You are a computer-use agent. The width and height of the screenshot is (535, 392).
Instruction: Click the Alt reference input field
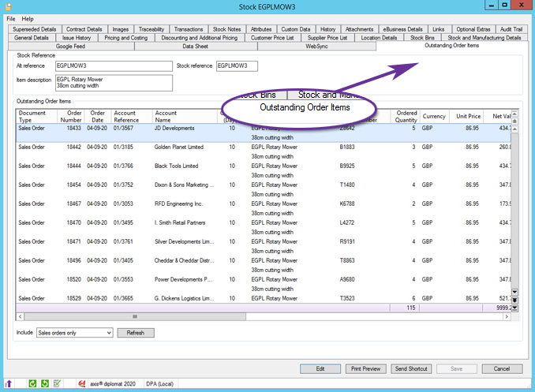click(x=114, y=65)
